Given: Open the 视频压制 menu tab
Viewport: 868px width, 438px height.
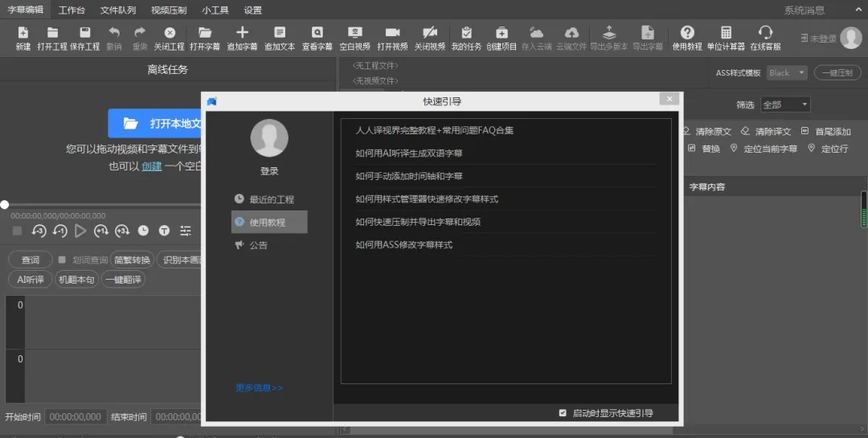Looking at the screenshot, I should click(169, 10).
